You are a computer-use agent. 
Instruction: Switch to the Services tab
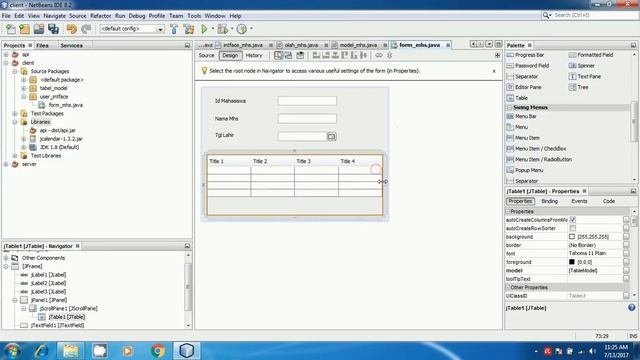click(x=71, y=45)
